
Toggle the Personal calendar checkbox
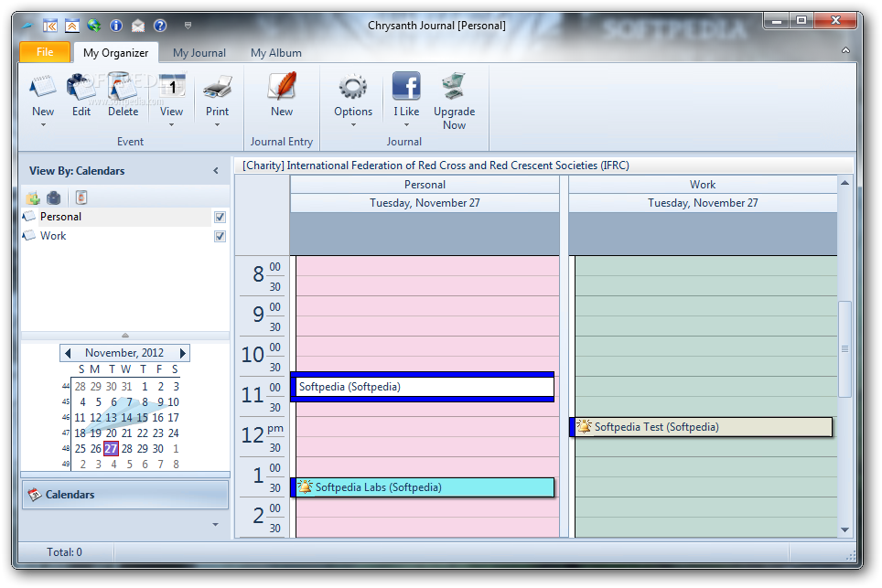(x=220, y=217)
